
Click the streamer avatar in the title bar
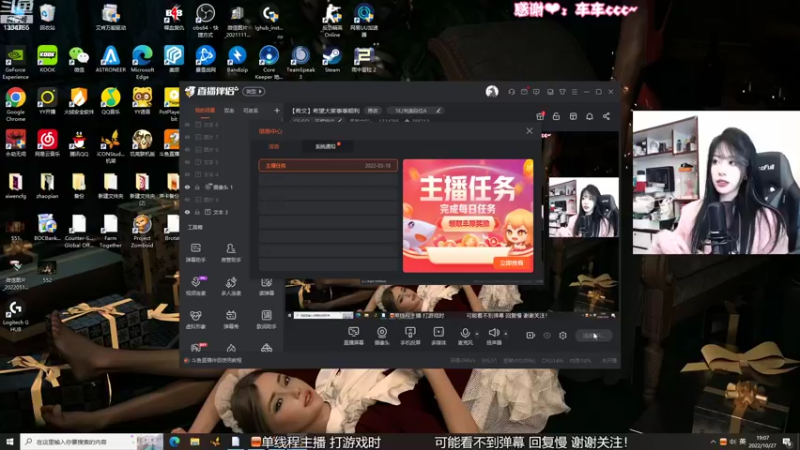tap(492, 92)
